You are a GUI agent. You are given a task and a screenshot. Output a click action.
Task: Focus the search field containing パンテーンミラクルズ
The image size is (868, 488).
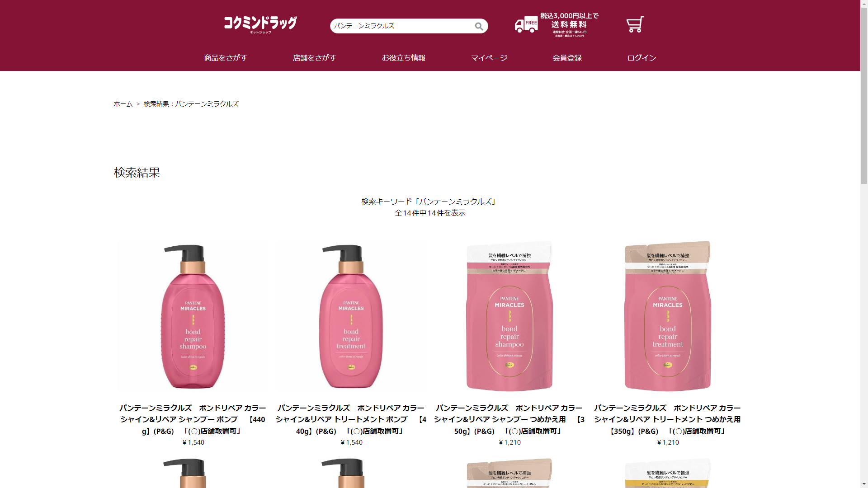(x=402, y=26)
